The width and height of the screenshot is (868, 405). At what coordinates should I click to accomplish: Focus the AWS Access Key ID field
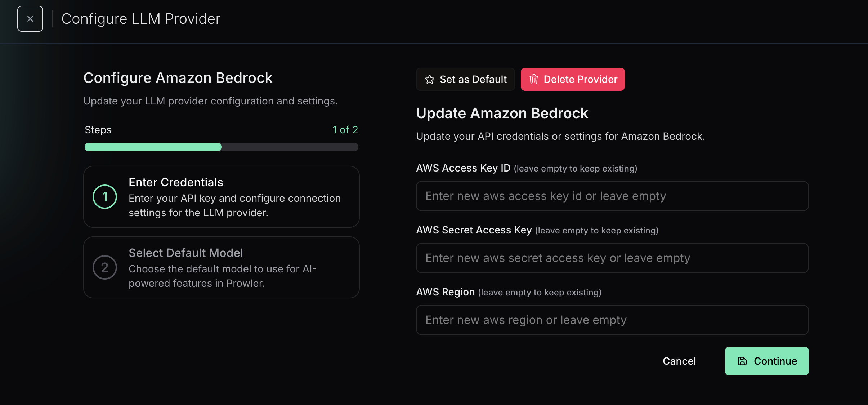[612, 196]
